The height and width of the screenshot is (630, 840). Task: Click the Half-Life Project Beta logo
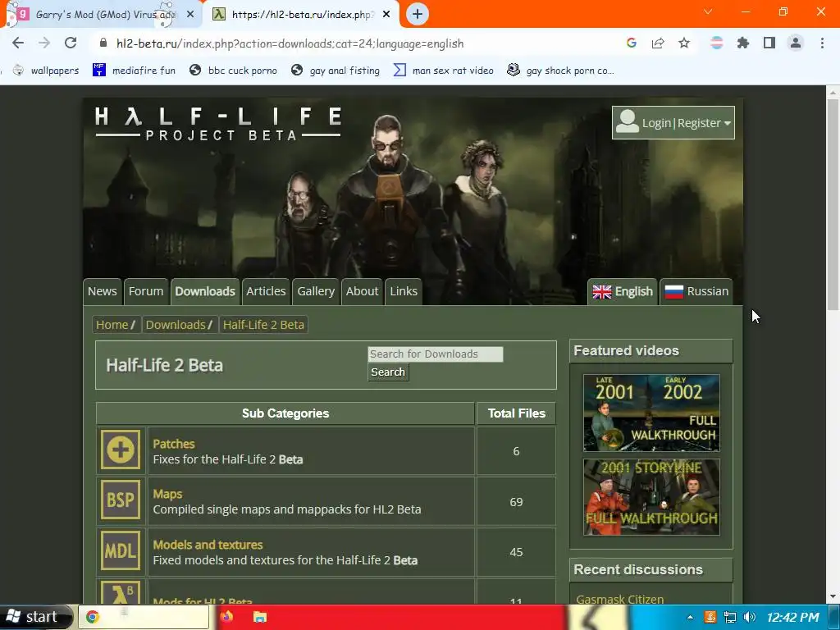tap(218, 123)
